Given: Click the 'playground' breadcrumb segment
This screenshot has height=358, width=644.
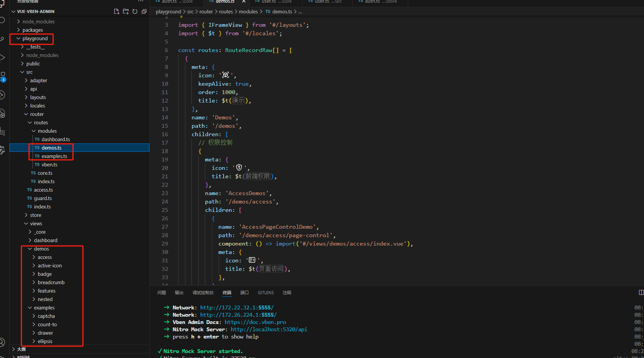Looking at the screenshot, I should point(169,12).
